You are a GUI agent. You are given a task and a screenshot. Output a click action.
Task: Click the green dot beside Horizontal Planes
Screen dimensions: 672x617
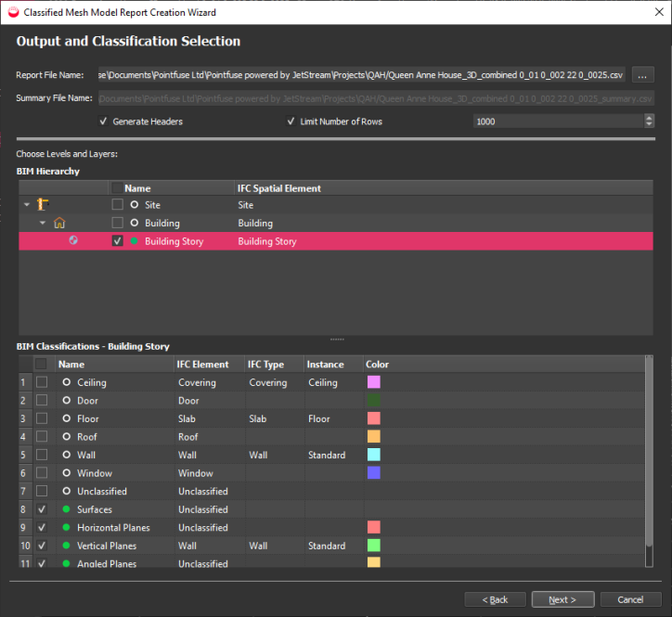pos(67,527)
